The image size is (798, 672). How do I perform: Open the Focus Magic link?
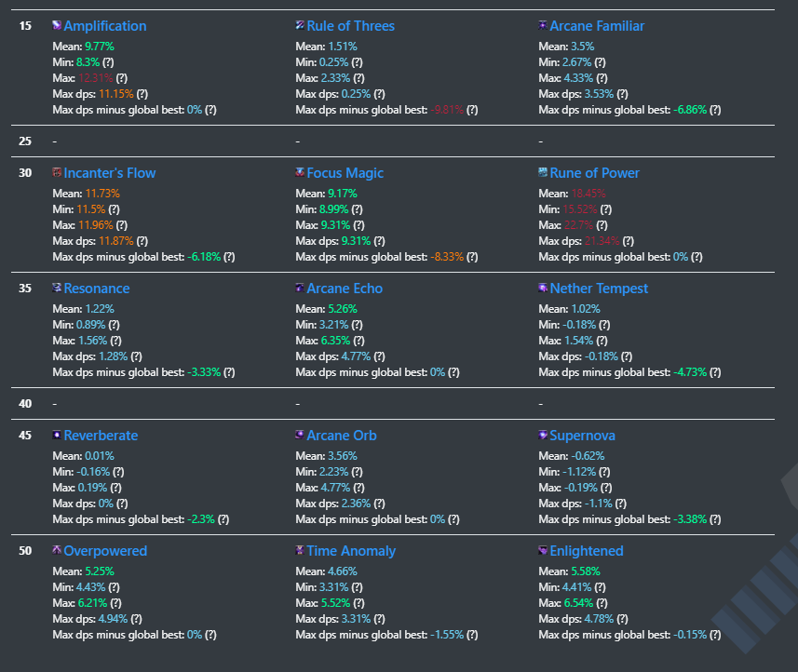click(x=345, y=173)
